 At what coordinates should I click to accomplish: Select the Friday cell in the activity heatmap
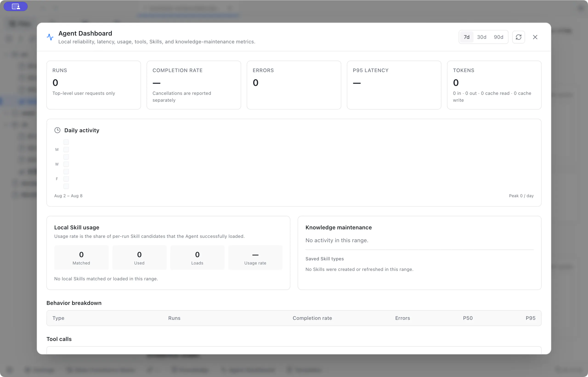pyautogui.click(x=66, y=179)
